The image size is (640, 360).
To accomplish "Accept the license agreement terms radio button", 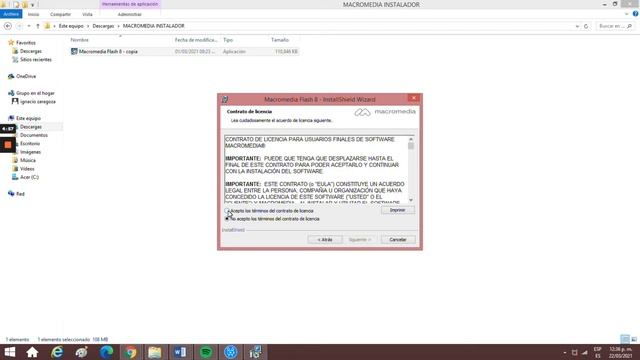I will 227,211.
